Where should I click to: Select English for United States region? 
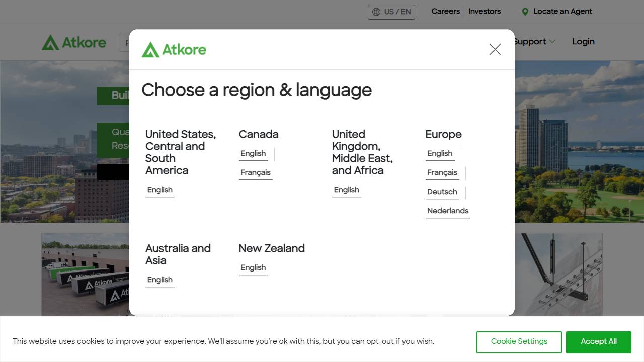160,190
